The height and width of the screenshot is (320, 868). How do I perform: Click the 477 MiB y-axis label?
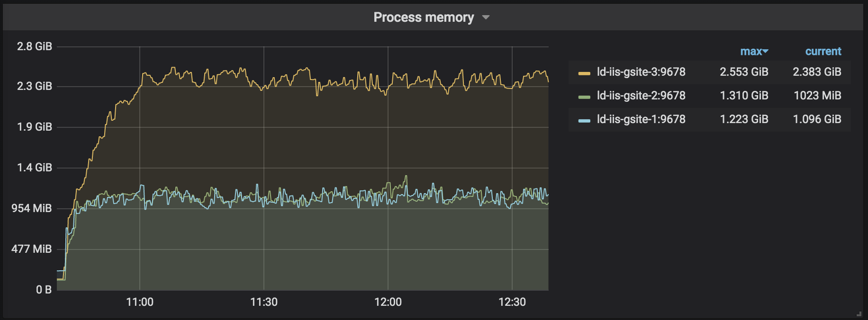(32, 249)
